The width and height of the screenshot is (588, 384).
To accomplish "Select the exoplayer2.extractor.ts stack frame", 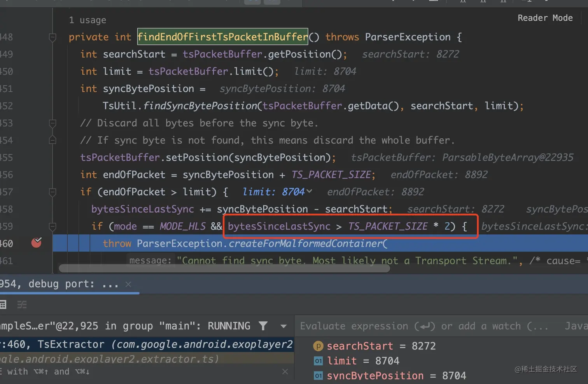I will [146, 358].
